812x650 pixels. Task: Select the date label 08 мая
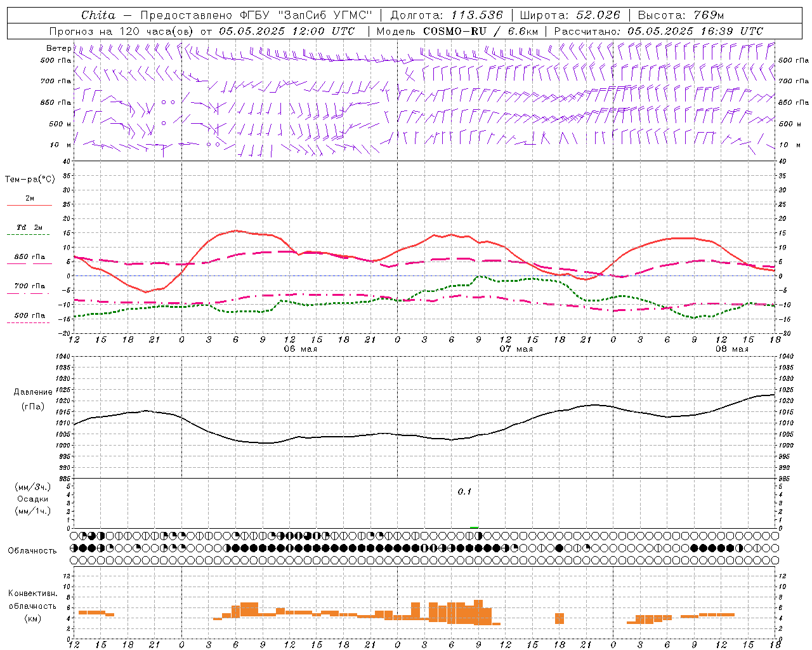[x=731, y=349]
